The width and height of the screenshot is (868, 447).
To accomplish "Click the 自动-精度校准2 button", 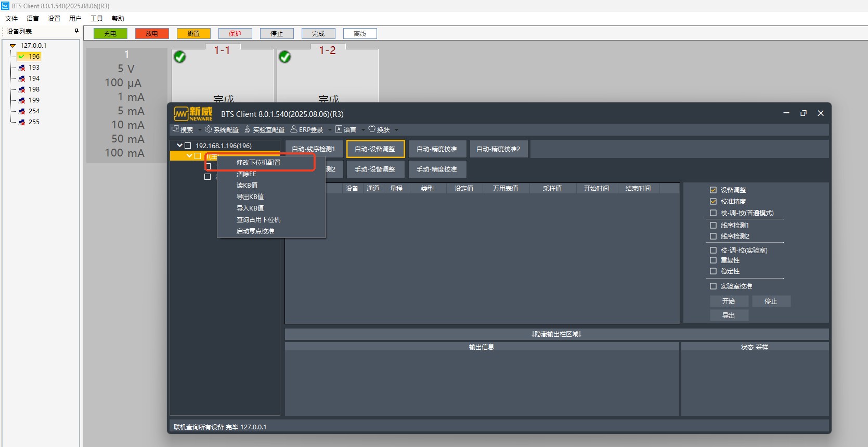I will point(498,149).
